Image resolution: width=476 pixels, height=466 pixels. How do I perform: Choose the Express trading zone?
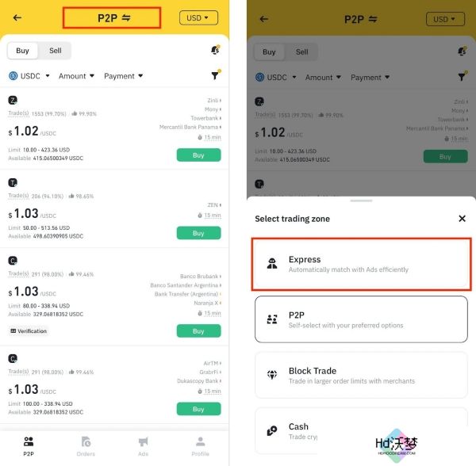[x=361, y=264]
